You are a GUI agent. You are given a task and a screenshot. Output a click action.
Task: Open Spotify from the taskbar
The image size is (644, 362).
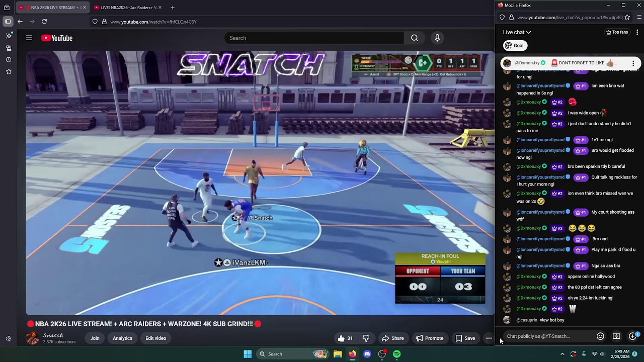[397, 354]
